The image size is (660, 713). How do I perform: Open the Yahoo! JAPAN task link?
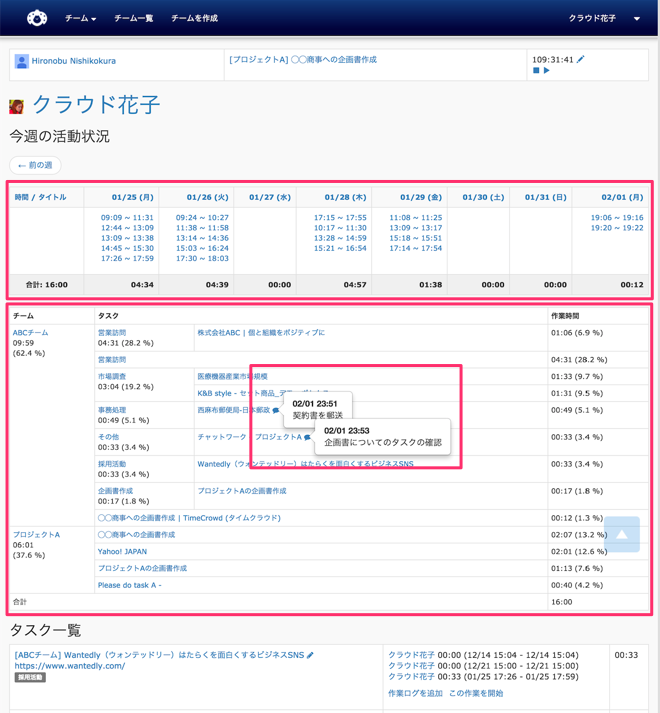(x=122, y=551)
